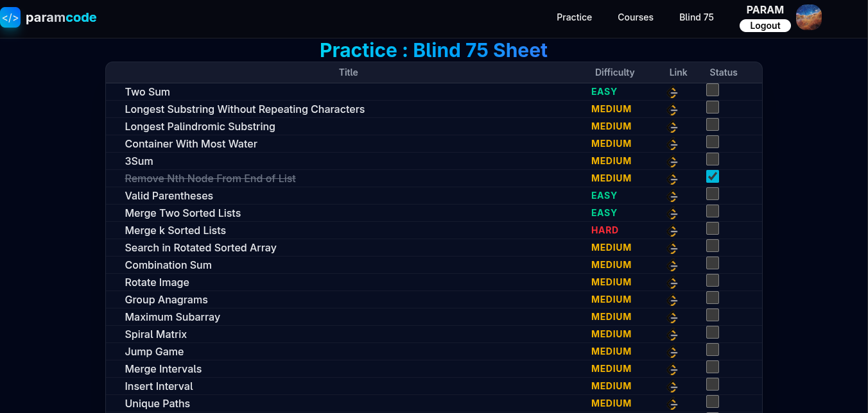Viewport: 868px width, 413px height.
Task: Click the paramcode logo icon
Action: tap(10, 17)
